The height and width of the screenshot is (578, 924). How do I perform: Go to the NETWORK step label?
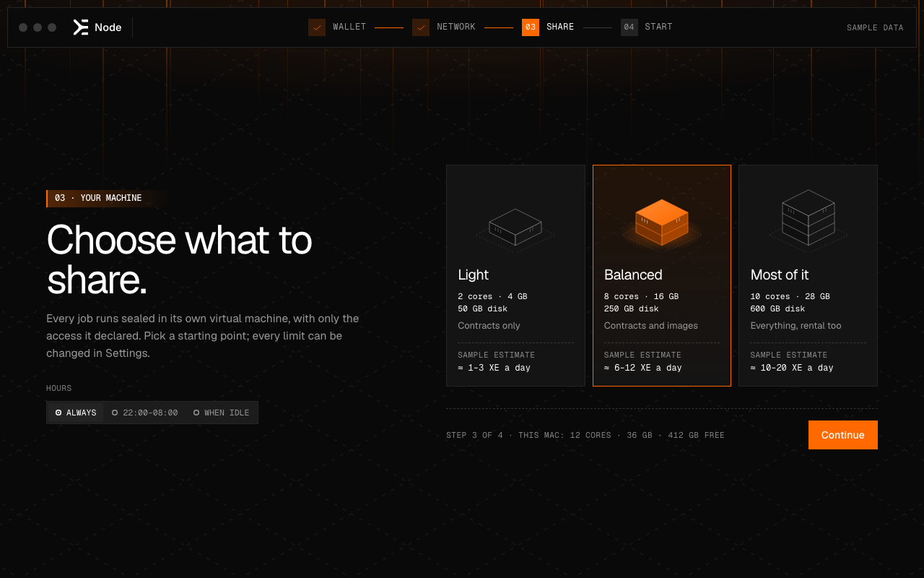coord(456,27)
